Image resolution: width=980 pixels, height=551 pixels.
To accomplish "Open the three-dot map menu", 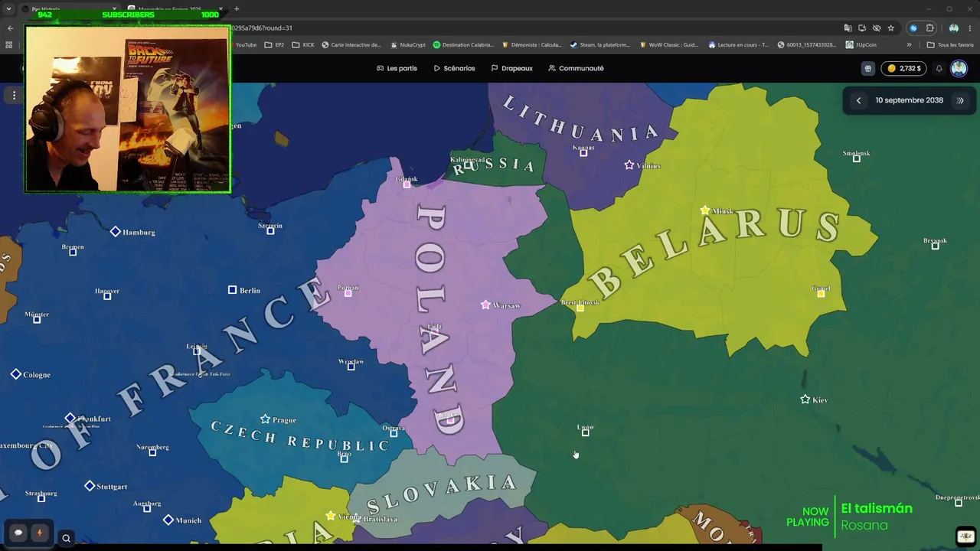I will coord(14,95).
